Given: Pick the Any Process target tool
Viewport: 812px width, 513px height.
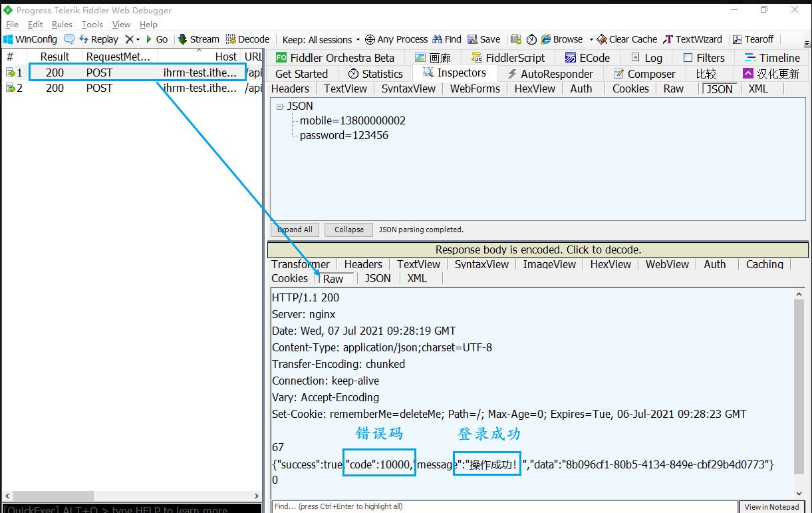Looking at the screenshot, I should click(396, 39).
